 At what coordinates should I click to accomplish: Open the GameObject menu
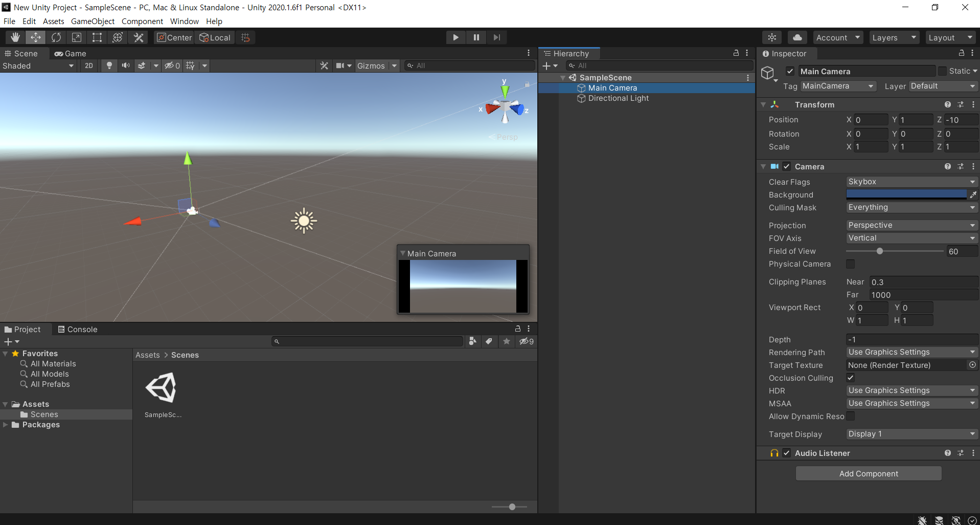click(x=93, y=21)
